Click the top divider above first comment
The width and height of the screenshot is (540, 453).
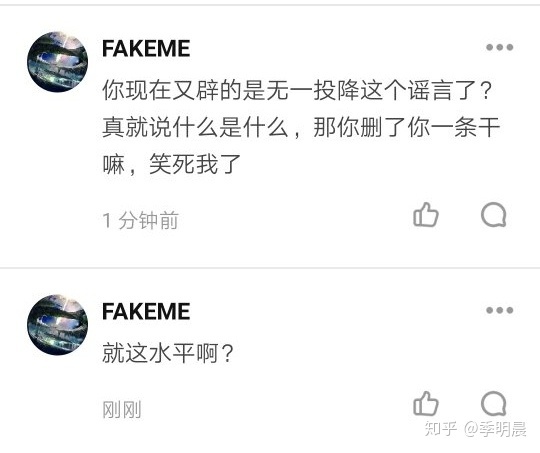(x=270, y=5)
